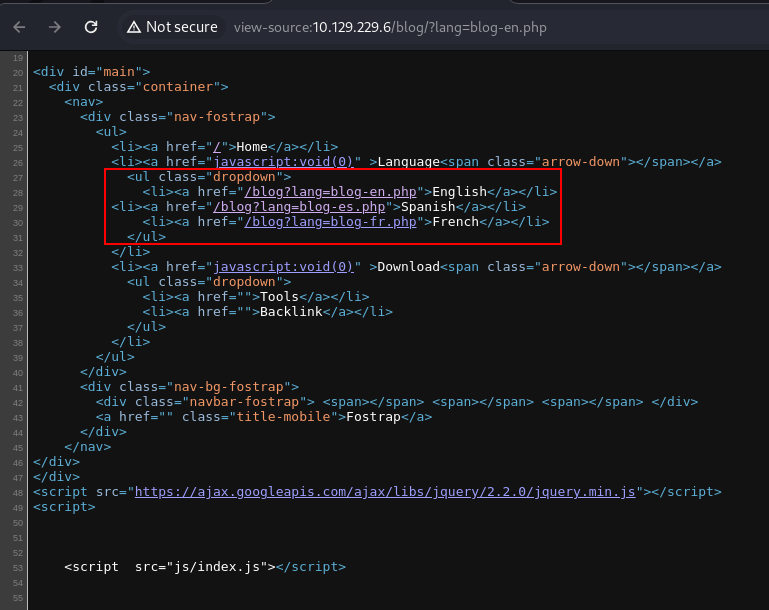
Task: Click the javascript:void(0) link beside Language
Action: coord(283,162)
